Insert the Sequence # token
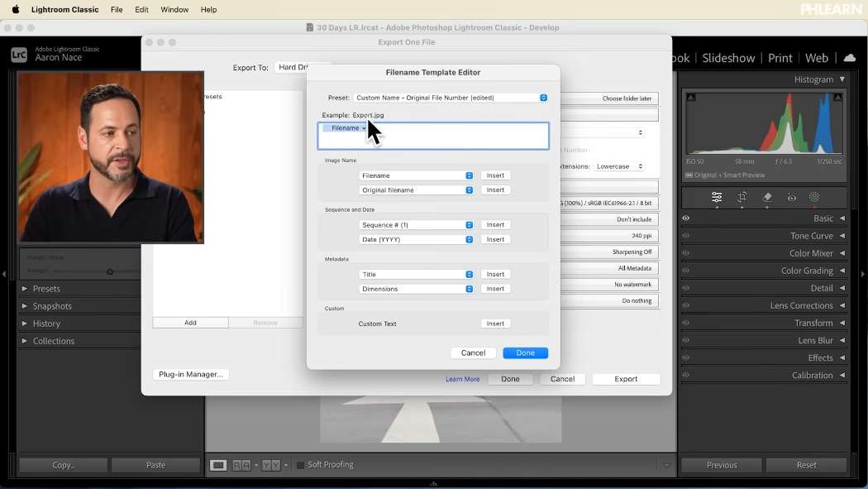The image size is (868, 489). pos(495,225)
